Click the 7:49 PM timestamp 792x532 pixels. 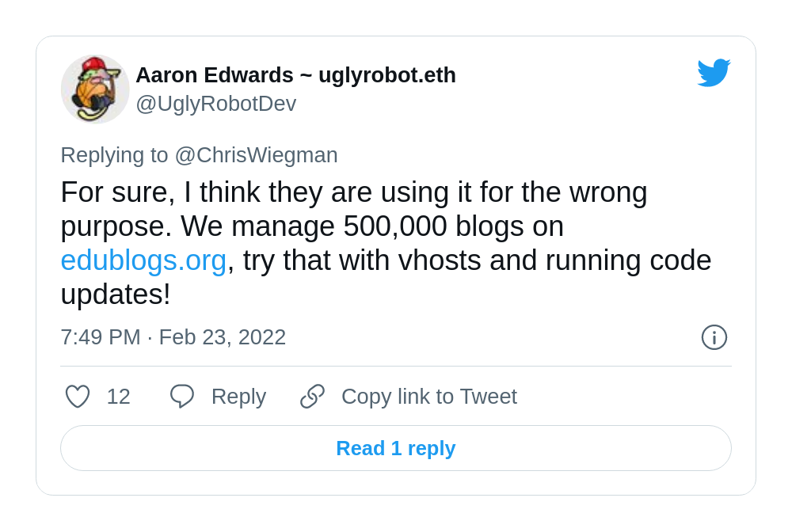point(101,337)
